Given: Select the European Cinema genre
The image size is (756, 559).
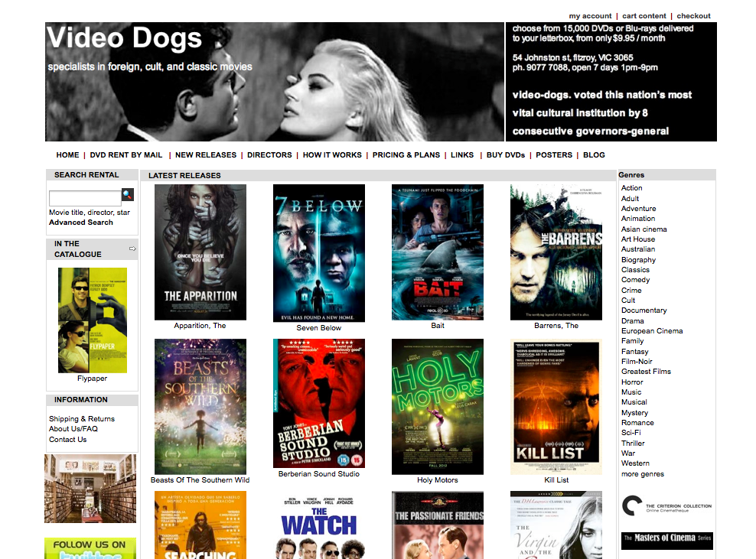Looking at the screenshot, I should coord(652,331).
